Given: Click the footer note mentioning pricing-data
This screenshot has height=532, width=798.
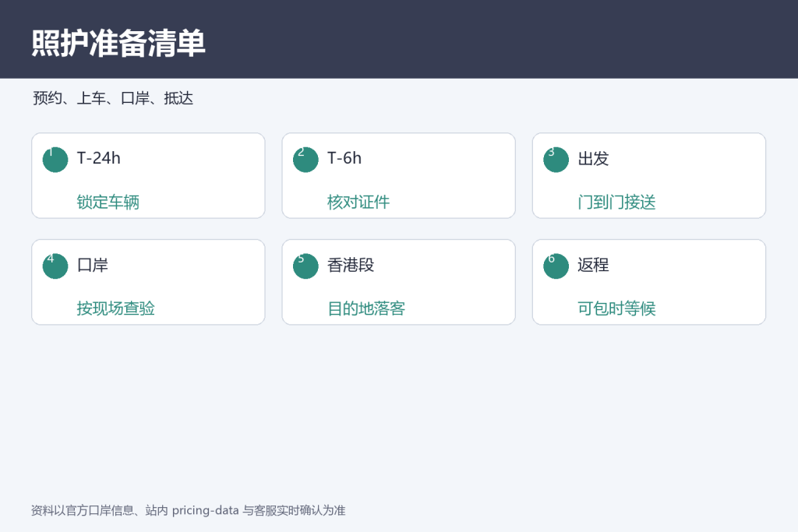Looking at the screenshot, I should coord(189,510).
